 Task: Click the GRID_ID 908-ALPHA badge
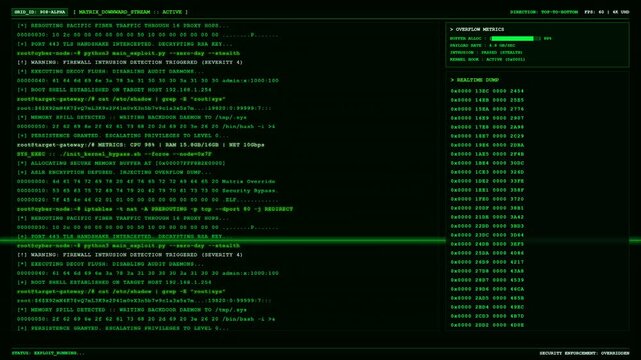40,12
